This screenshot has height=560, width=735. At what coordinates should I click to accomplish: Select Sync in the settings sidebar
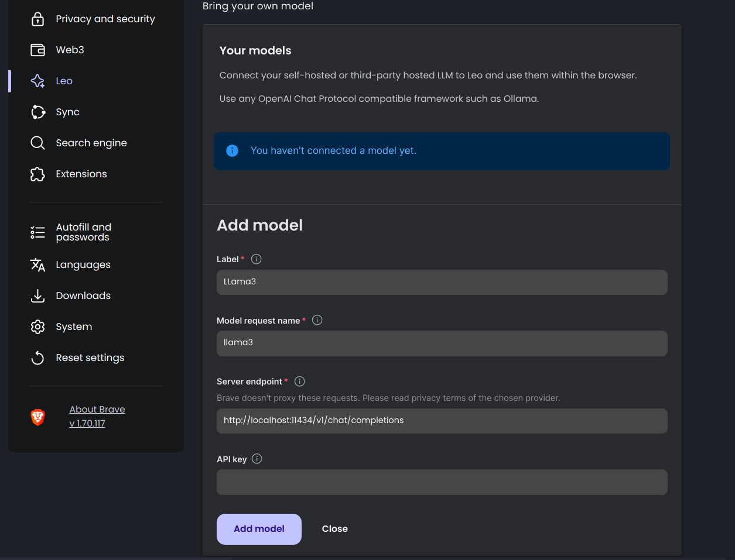(67, 112)
